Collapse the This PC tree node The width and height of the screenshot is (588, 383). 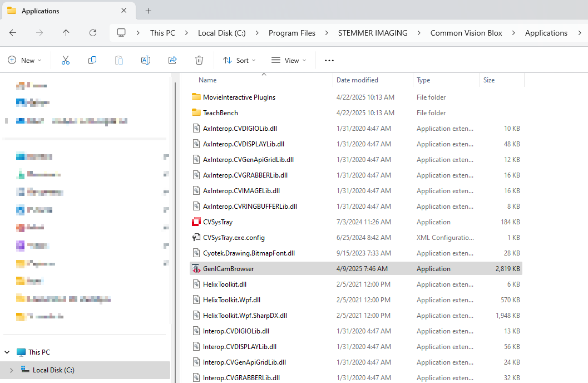click(x=7, y=352)
